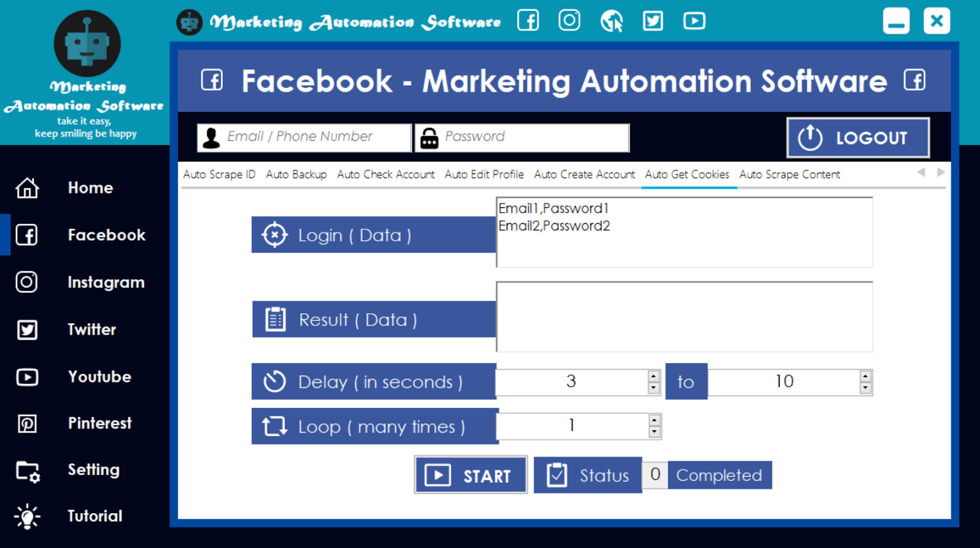Open YouTube icon in top header bar
This screenshot has height=548, width=980.
(694, 21)
